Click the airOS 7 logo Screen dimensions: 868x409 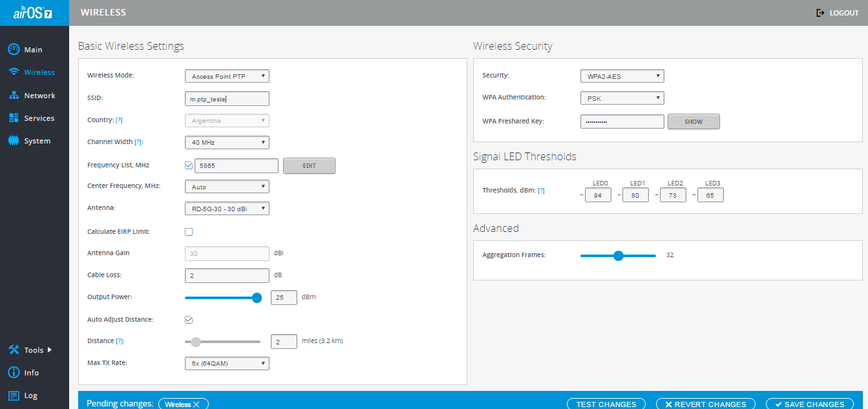pyautogui.click(x=33, y=13)
